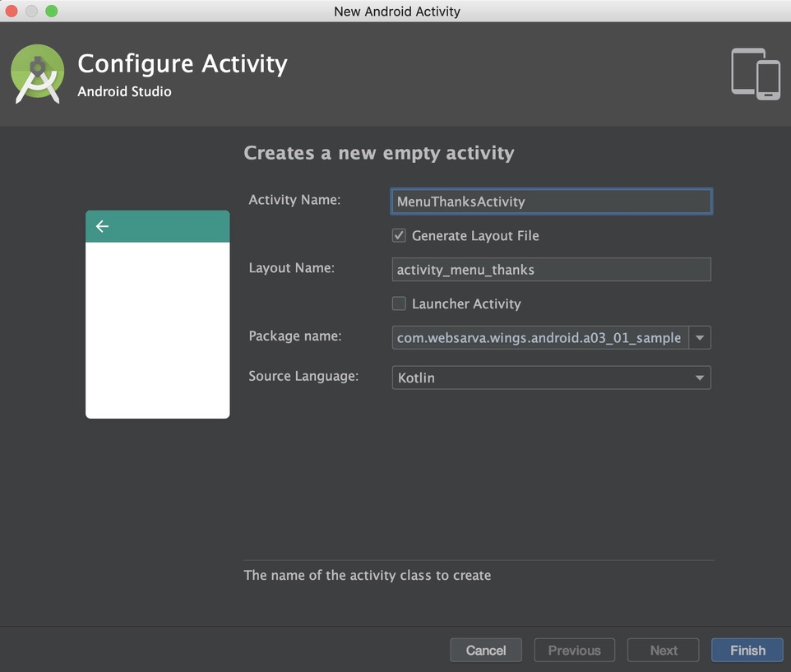Click the Cancel button
791x672 pixels.
pyautogui.click(x=486, y=651)
